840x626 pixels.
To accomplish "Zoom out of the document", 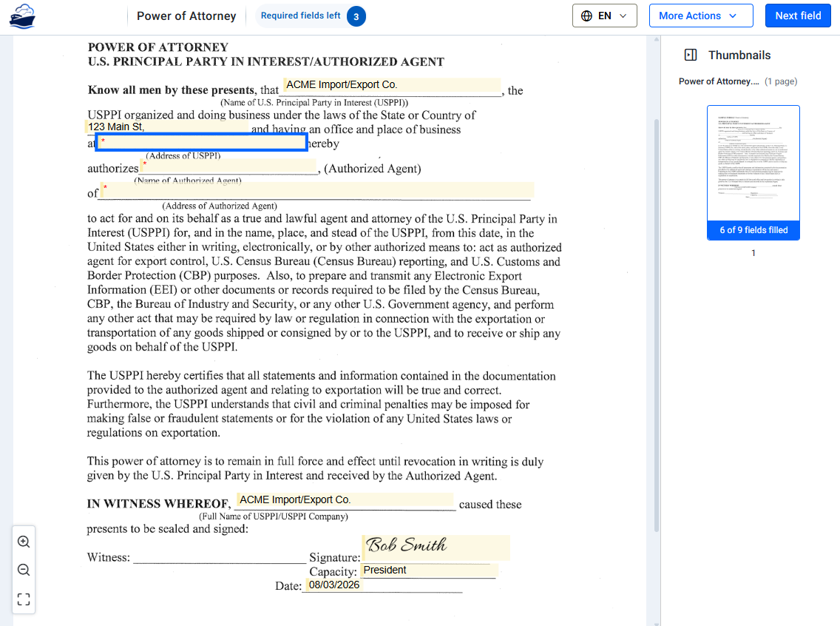I will coord(24,570).
